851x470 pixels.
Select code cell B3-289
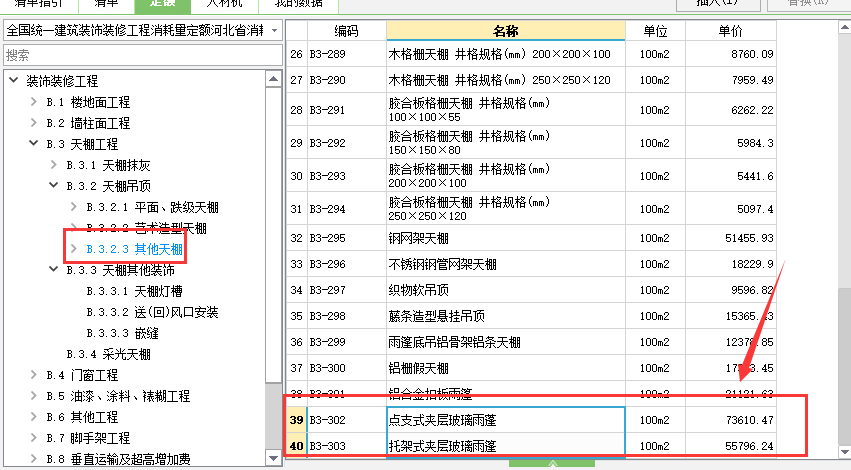(347, 54)
